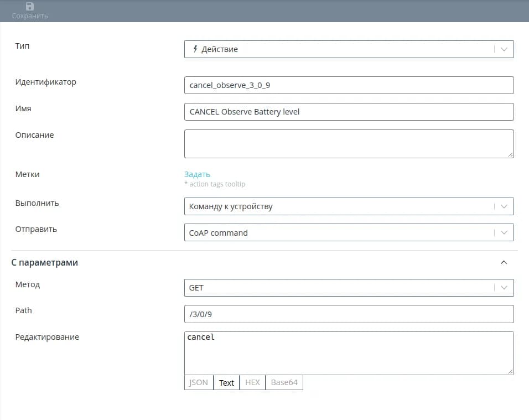Click the Редактирование textarea containing cancel
The image size is (529, 420).
pyautogui.click(x=349, y=353)
